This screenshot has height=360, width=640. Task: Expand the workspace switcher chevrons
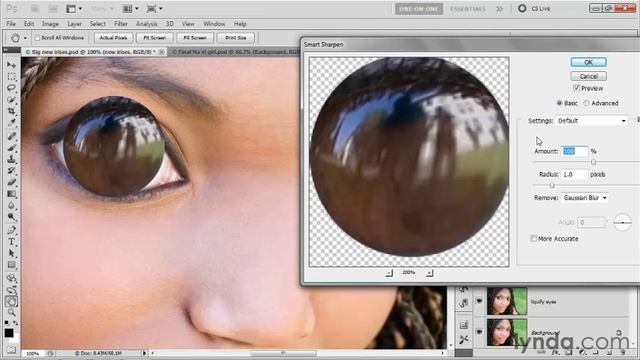tap(499, 9)
